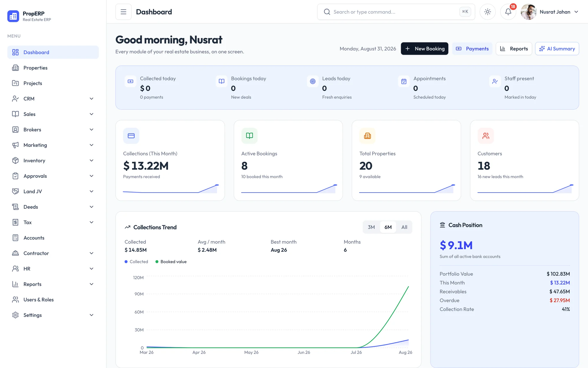This screenshot has width=588, height=368.
Task: Click the Customers people icon
Action: (x=486, y=136)
